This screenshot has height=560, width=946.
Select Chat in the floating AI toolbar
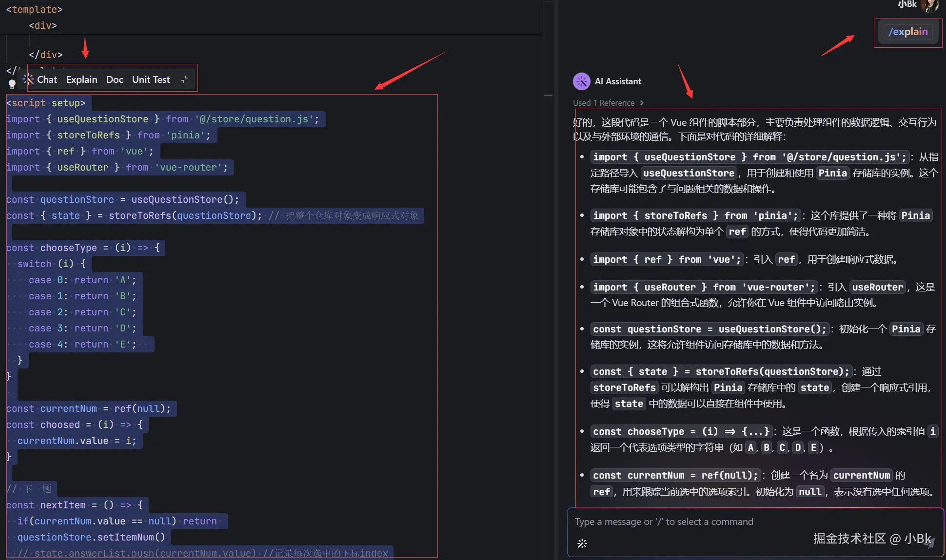(47, 79)
